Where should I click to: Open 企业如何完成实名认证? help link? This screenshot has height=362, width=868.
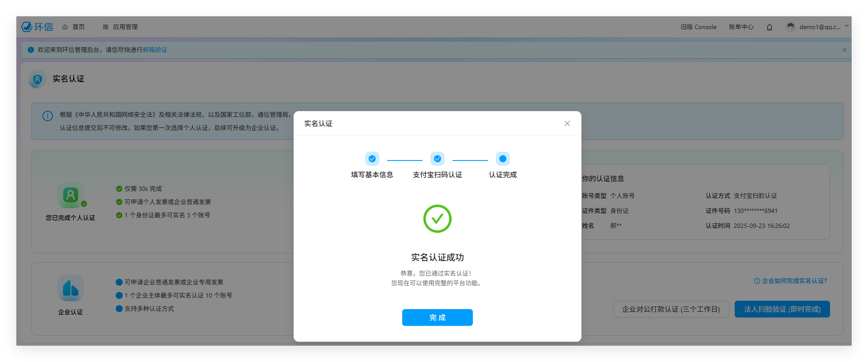(790, 281)
